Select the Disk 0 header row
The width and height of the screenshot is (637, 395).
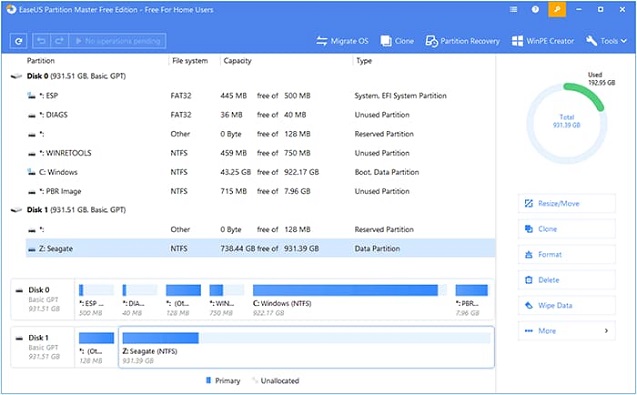tap(252, 76)
